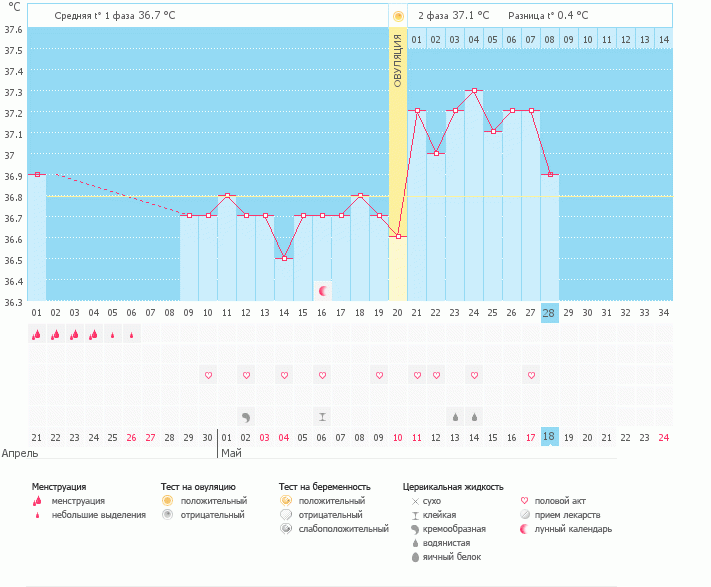Click the creamy fluid icon on May 02

246,417
